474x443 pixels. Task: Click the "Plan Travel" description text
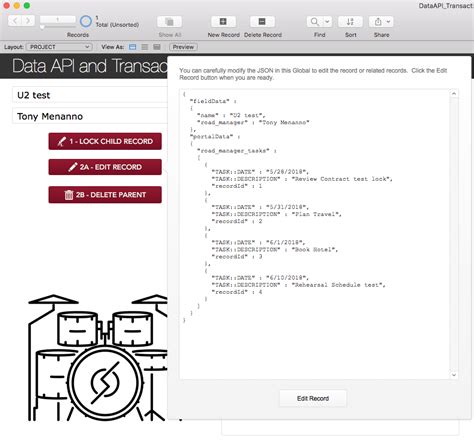(x=316, y=214)
